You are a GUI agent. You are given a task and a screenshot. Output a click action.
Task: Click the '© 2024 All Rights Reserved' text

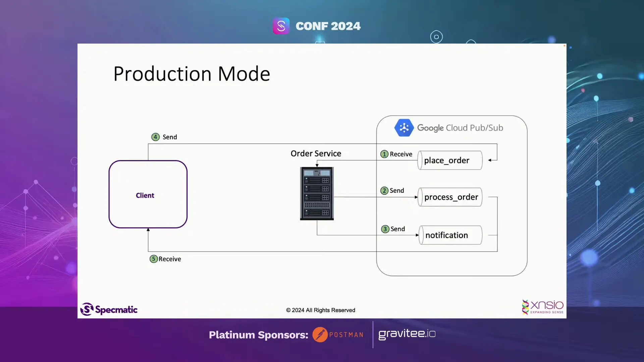coord(321,310)
